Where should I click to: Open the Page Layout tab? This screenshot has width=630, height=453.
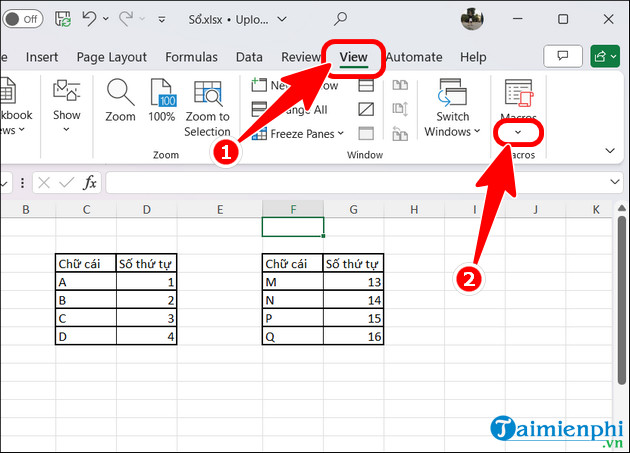pos(112,57)
